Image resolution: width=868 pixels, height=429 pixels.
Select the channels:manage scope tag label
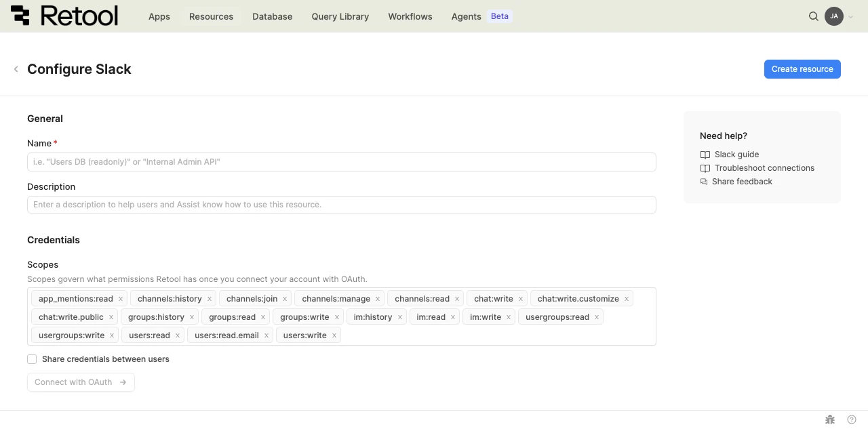point(336,299)
